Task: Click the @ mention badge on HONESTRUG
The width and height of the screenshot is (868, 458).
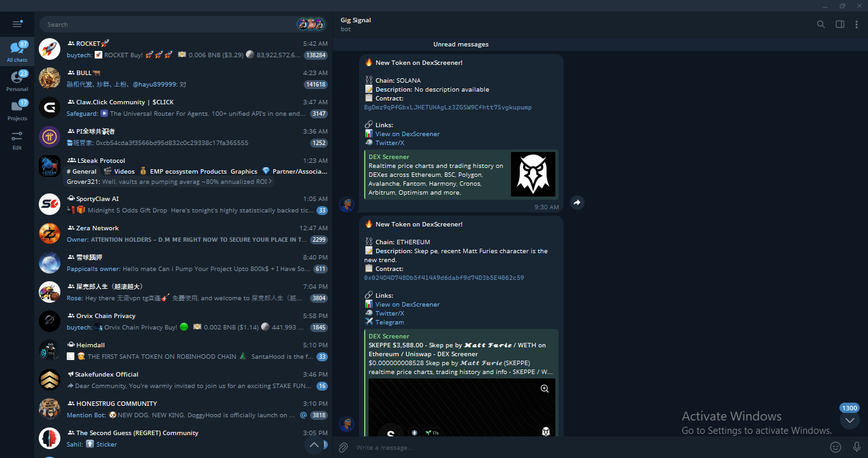Action: click(x=303, y=415)
